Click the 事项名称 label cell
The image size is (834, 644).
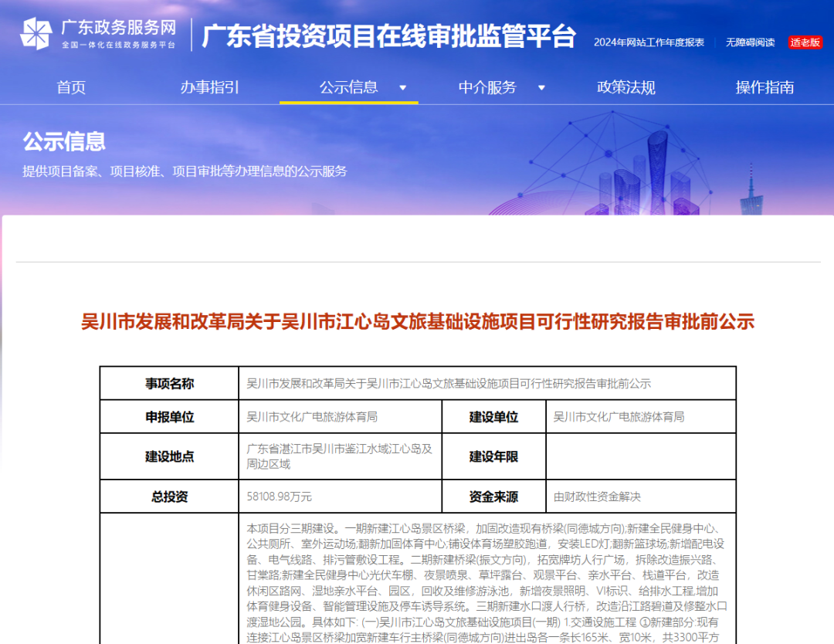[x=169, y=384]
